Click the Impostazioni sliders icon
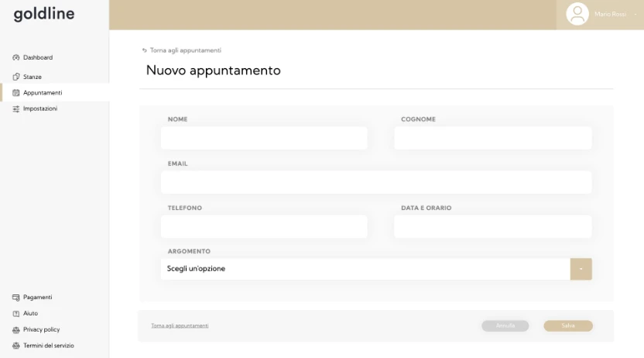644x358 pixels. click(x=16, y=109)
